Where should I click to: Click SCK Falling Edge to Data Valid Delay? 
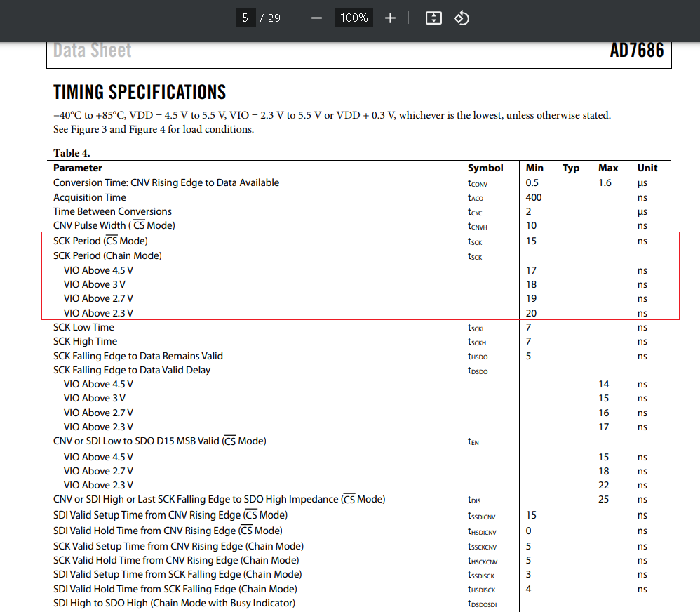(132, 370)
